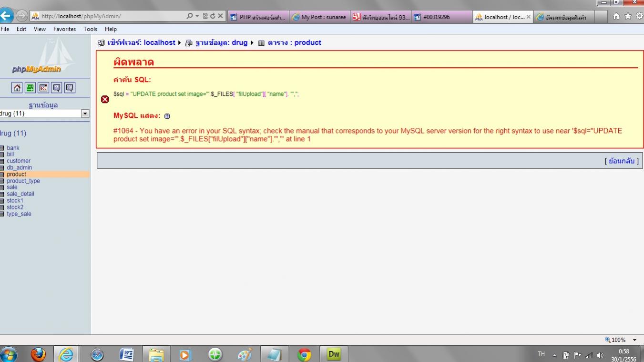Click the database drug breadcrumb link
The height and width of the screenshot is (362, 644).
(x=221, y=42)
